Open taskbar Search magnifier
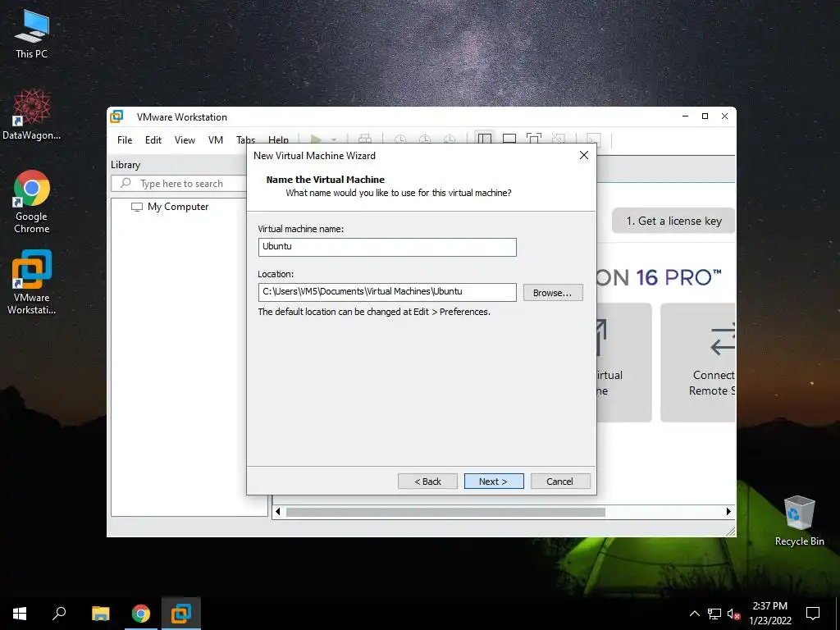Image resolution: width=840 pixels, height=630 pixels. tap(59, 614)
